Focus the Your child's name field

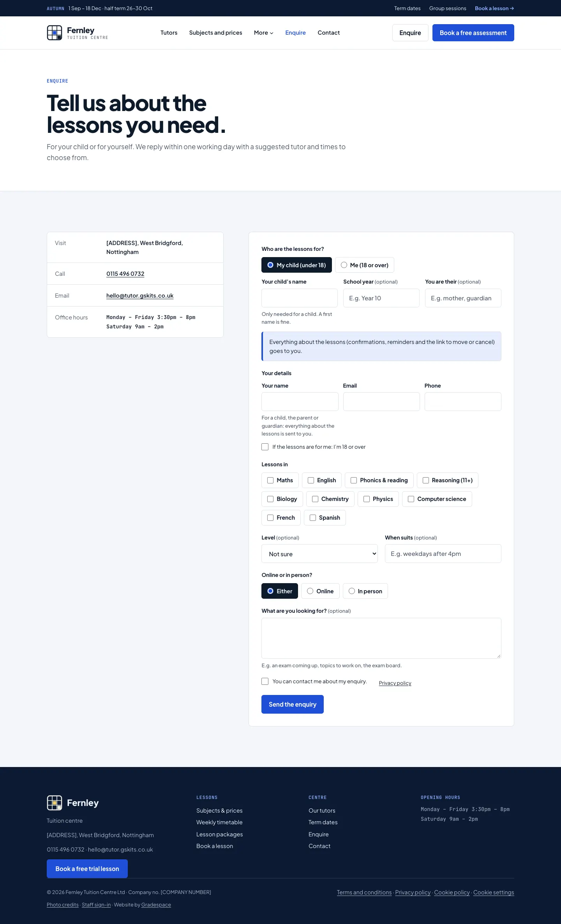coord(300,298)
